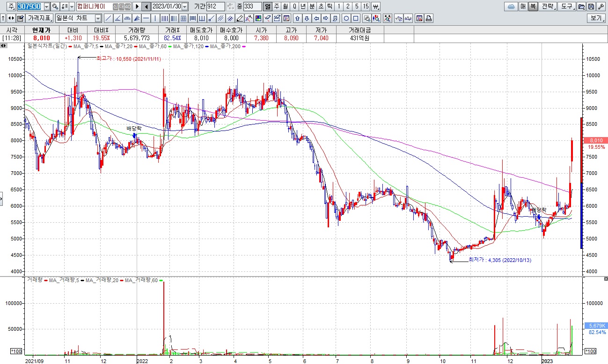This screenshot has height=364, width=608.
Task: Open the date picker dropdown for 2023/01/30
Action: coord(184,7)
